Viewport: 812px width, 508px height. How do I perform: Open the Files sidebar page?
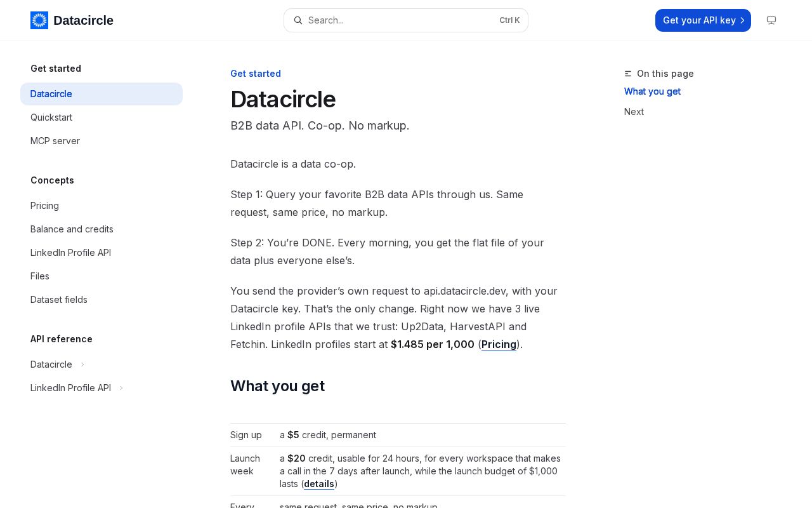[x=101, y=276]
